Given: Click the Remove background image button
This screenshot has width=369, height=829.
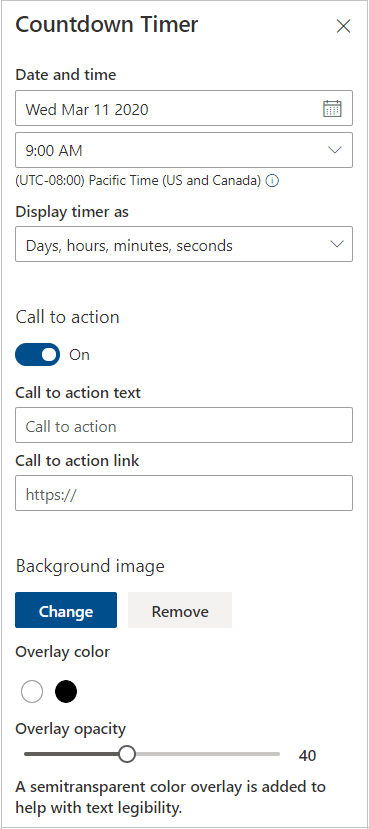Looking at the screenshot, I should pos(180,610).
